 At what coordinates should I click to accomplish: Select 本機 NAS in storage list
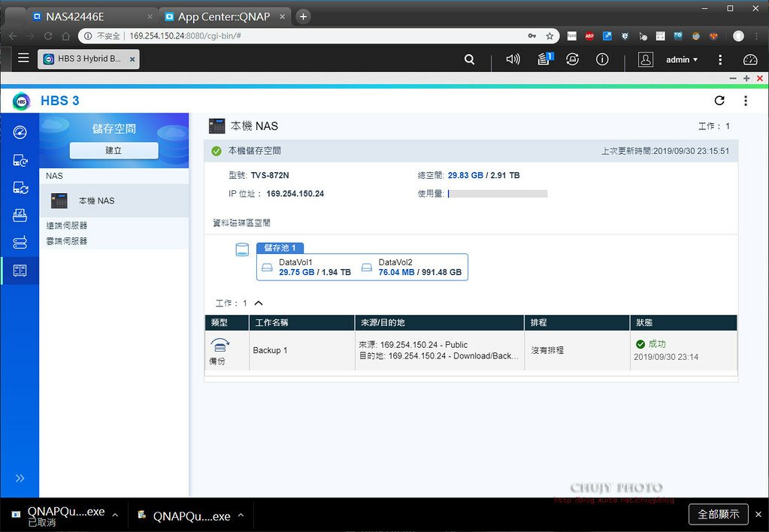coord(114,201)
